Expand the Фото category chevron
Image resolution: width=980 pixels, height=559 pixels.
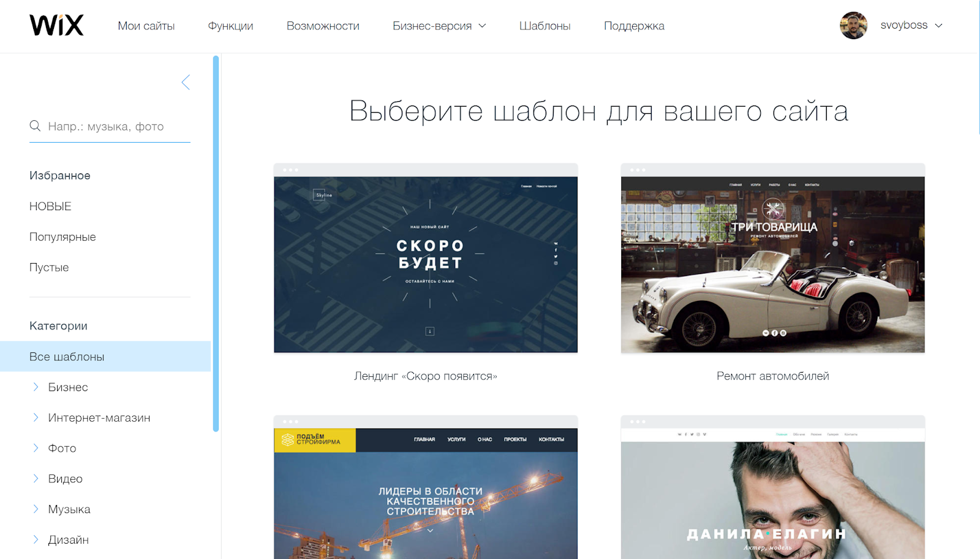[36, 448]
